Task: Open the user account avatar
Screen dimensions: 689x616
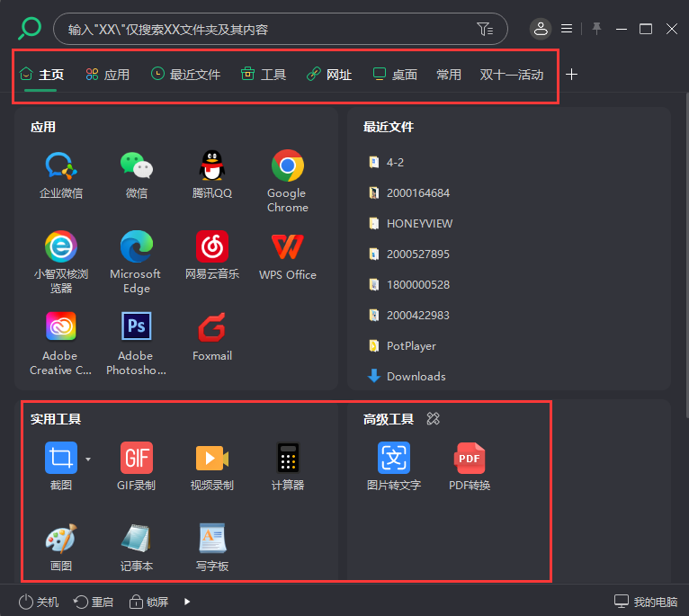Action: tap(541, 29)
